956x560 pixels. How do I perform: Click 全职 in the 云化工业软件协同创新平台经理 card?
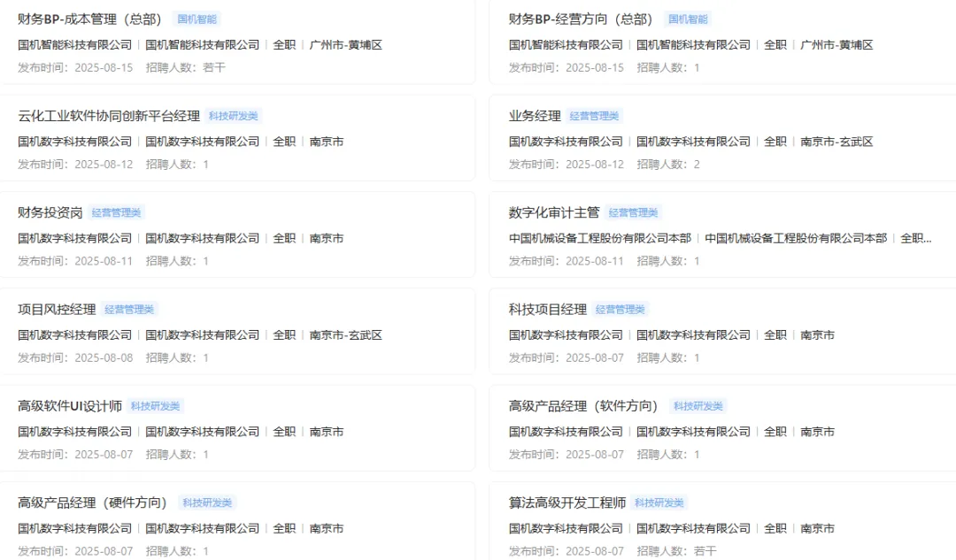click(284, 142)
